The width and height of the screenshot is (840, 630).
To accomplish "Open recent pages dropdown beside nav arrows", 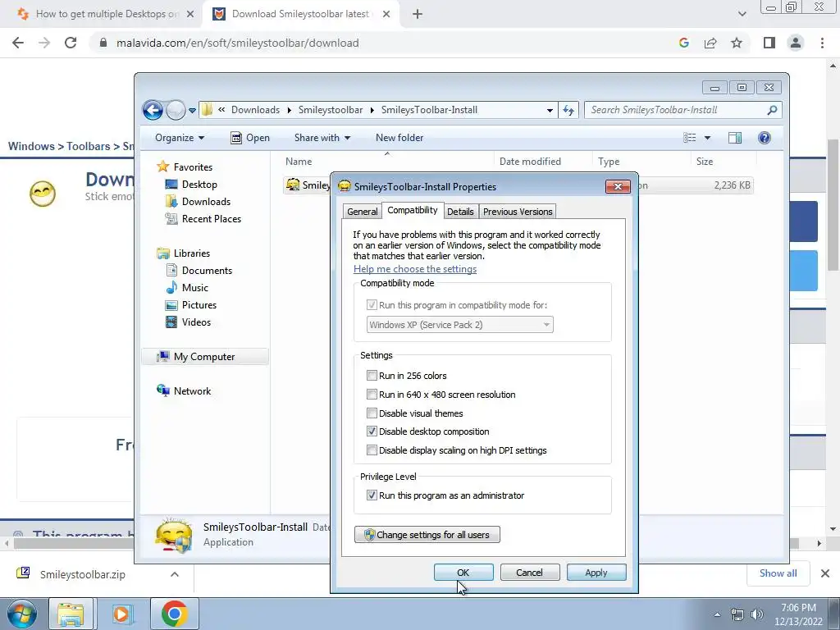I will [x=192, y=111].
